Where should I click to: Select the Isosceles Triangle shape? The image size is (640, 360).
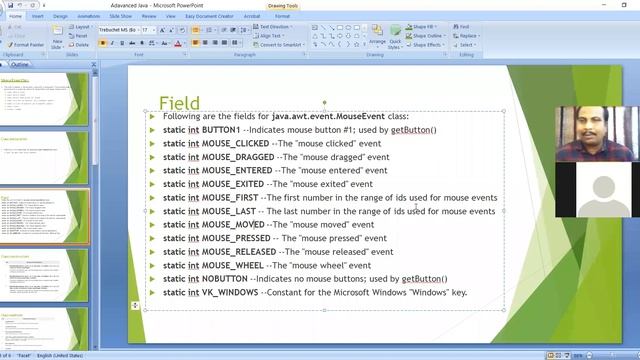point(315,36)
